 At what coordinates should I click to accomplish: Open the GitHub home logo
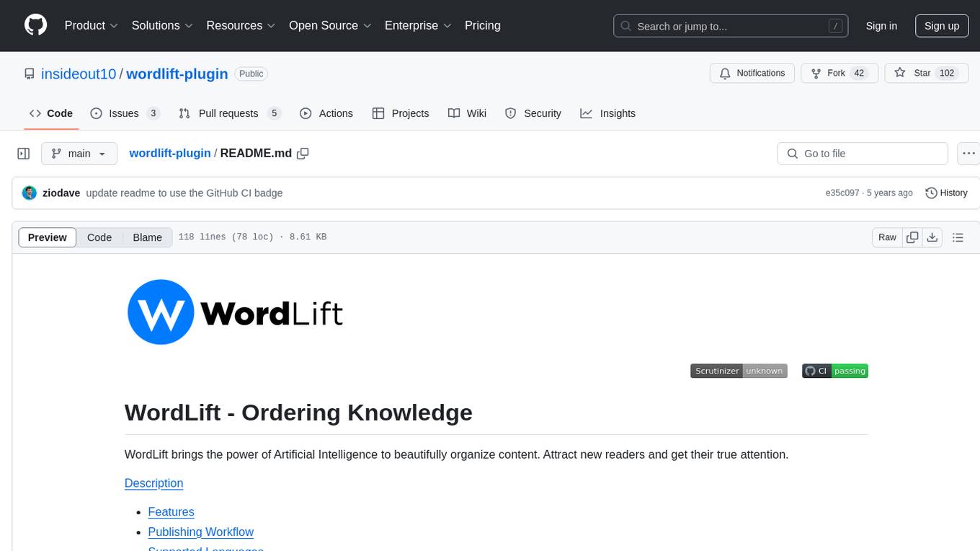[35, 25]
